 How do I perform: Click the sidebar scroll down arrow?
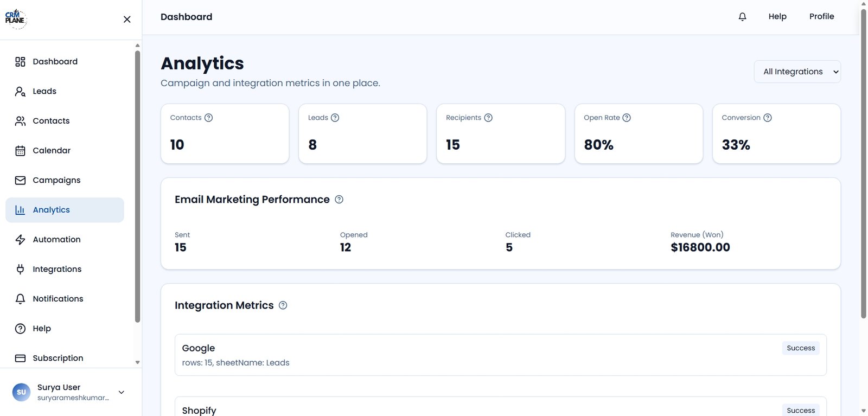click(x=137, y=362)
